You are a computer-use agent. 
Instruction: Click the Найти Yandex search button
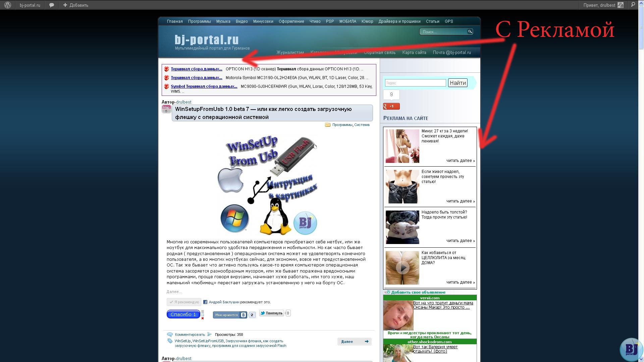(458, 83)
